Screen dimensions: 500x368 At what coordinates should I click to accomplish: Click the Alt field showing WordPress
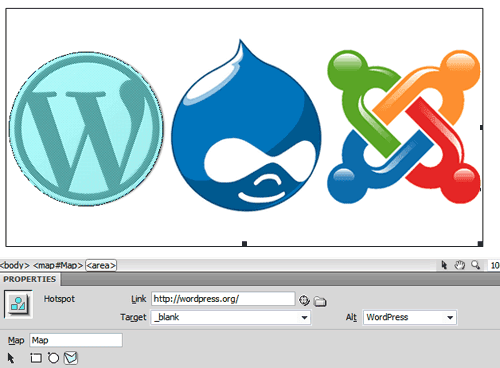(x=410, y=317)
